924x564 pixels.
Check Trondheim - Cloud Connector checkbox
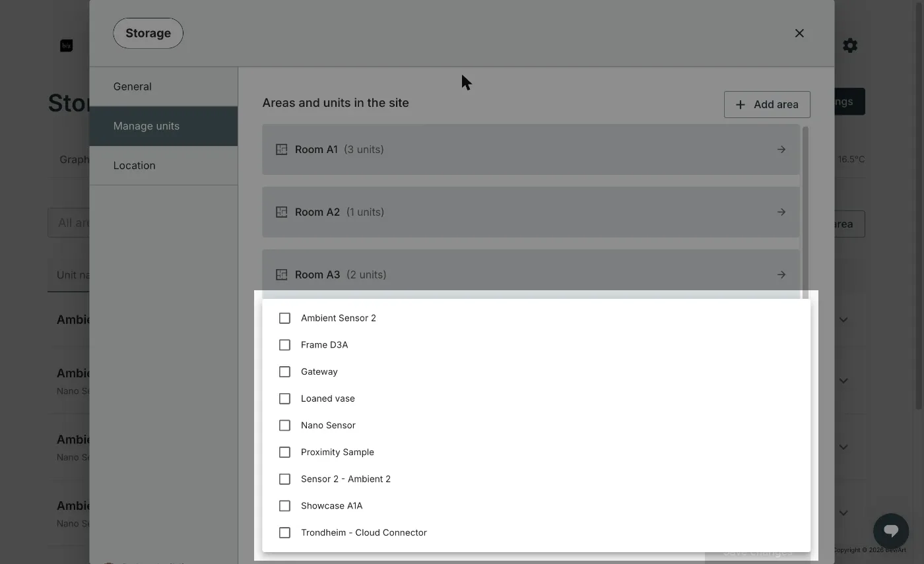pos(284,532)
